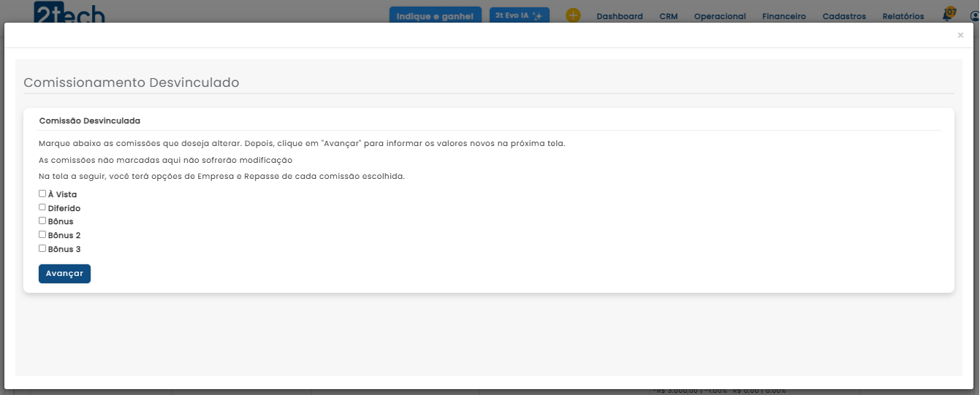
Task: Expand the Cadastros menu
Action: [x=844, y=16]
